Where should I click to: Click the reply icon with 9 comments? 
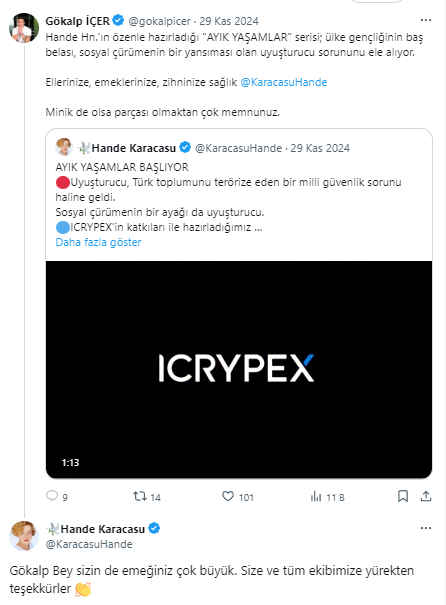tap(52, 496)
